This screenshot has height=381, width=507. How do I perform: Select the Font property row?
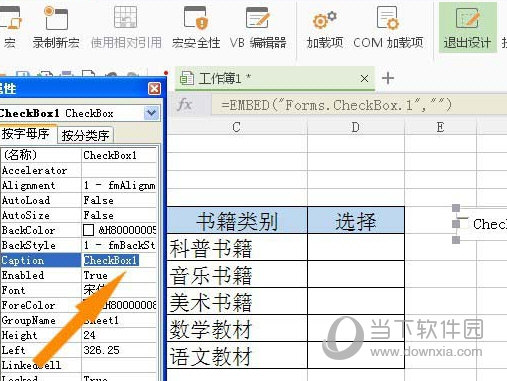79,290
